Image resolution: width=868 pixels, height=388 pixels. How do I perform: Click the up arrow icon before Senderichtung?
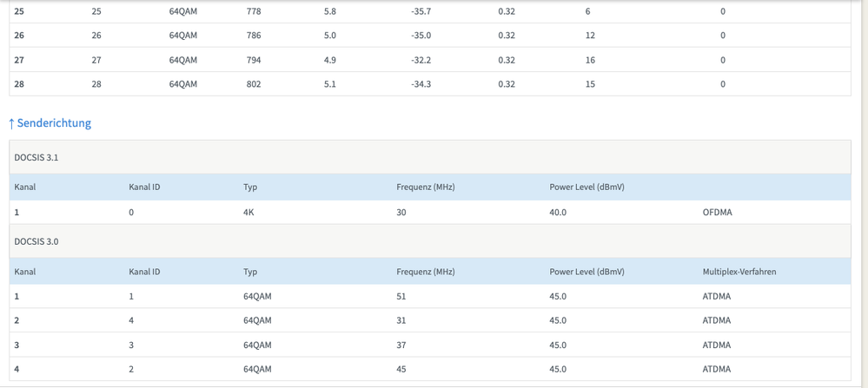pyautogui.click(x=11, y=123)
